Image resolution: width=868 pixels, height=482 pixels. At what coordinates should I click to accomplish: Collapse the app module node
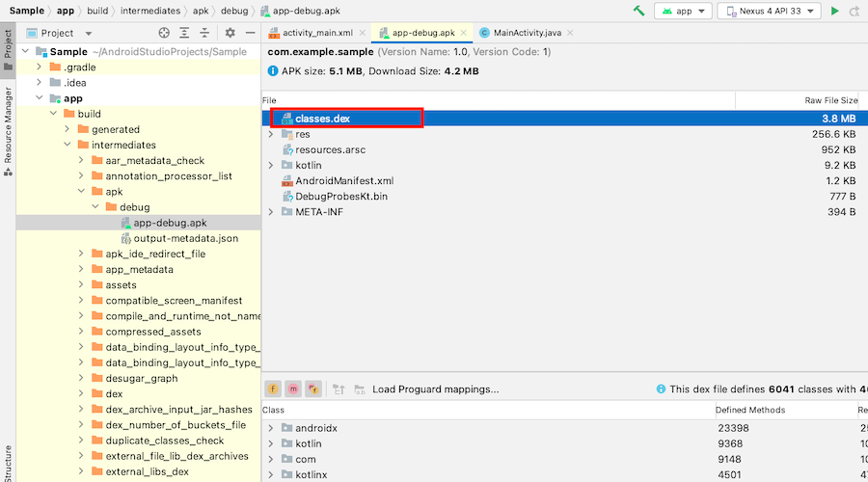[39, 98]
